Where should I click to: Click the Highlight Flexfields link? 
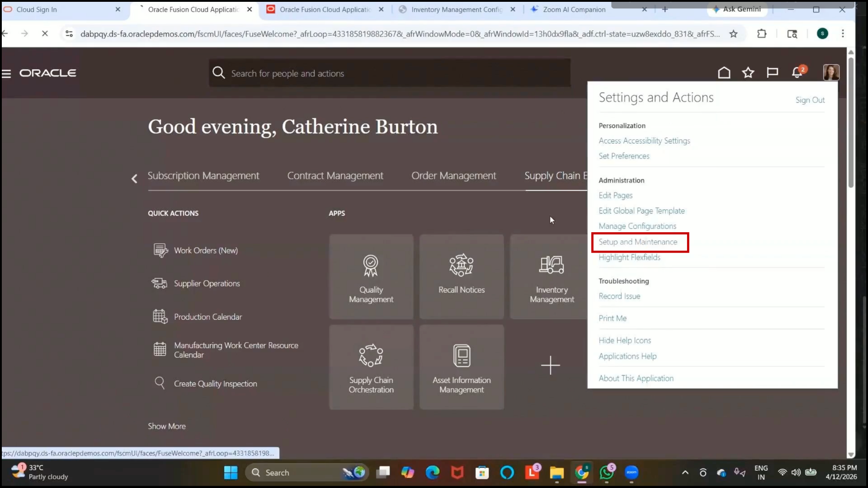click(629, 257)
